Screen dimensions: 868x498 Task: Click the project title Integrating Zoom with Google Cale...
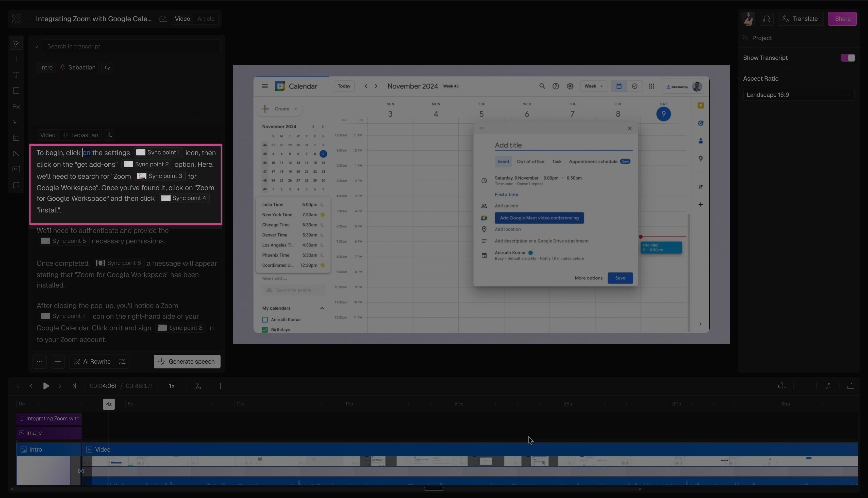pyautogui.click(x=94, y=19)
